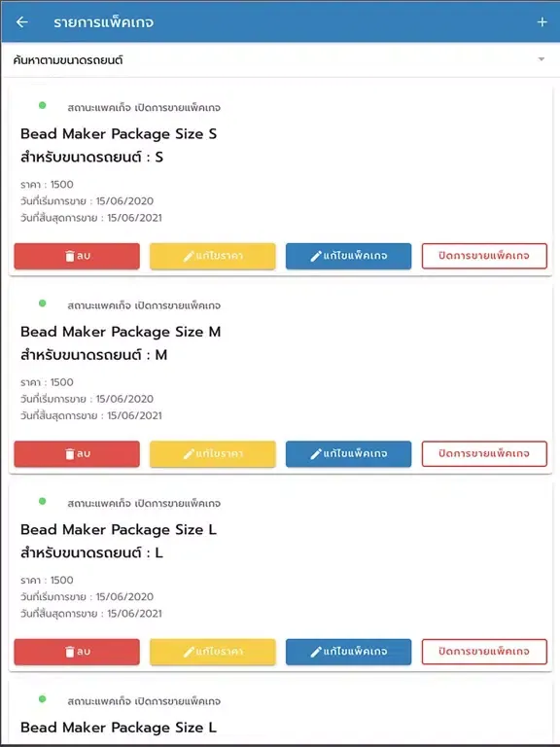Delete the Size S package (ลบ)
This screenshot has height=747, width=560.
pos(77,256)
